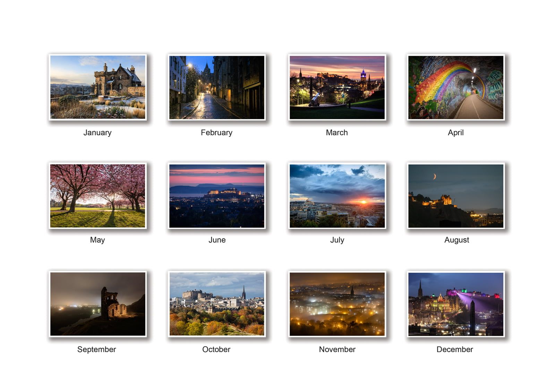This screenshot has height=392, width=555.
Task: Click the 'October' caption
Action: pos(216,349)
